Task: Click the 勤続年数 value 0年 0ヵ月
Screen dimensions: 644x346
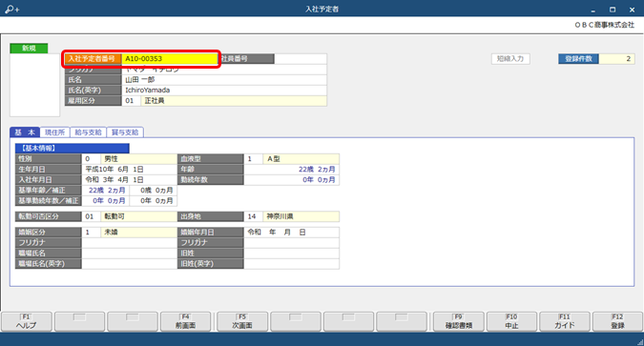Action: pos(319,180)
